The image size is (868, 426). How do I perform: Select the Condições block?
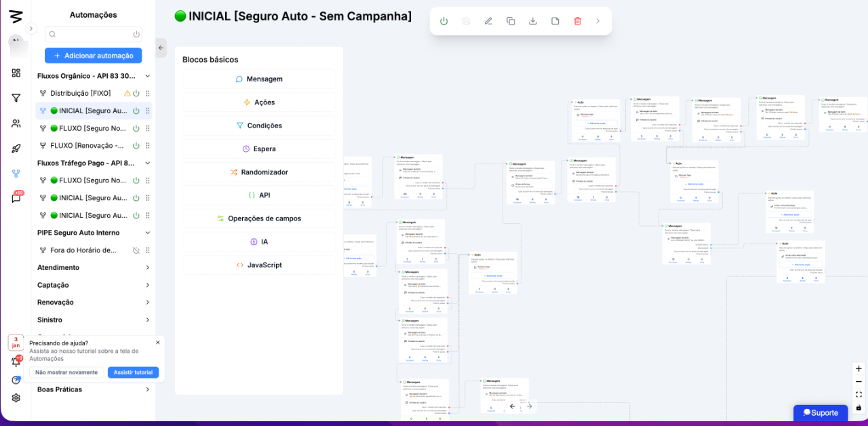click(x=259, y=125)
